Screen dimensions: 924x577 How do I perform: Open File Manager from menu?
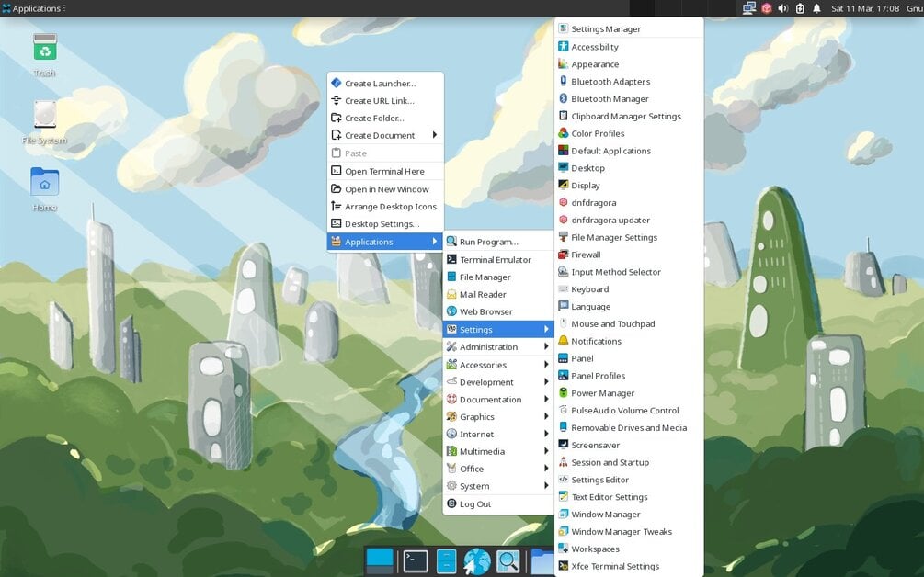coord(498,277)
